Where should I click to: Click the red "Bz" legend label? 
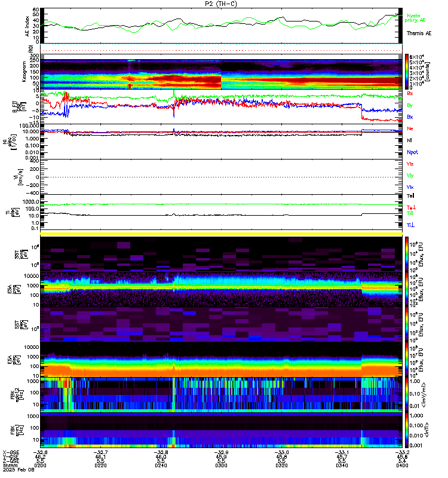(410, 93)
